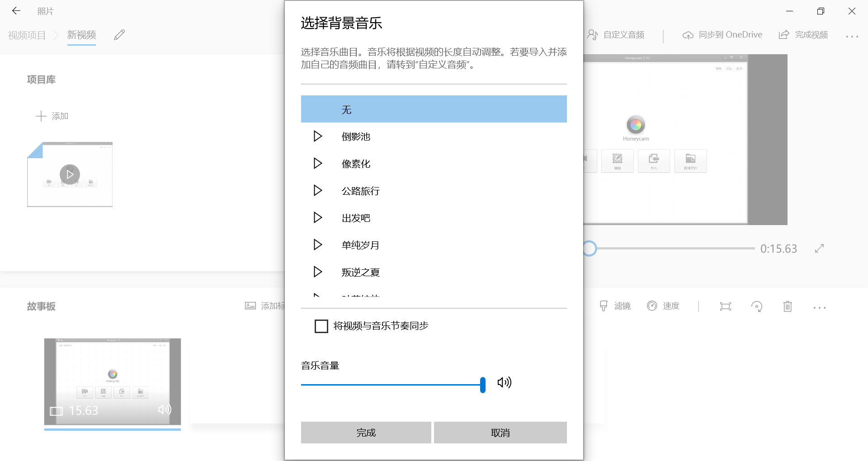868x461 pixels.
Task: Select the 15.63 storyboard clip
Action: [113, 382]
